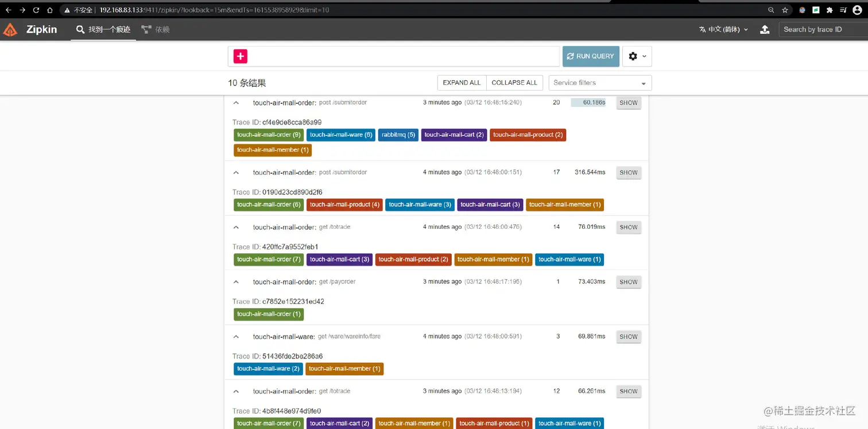Click the touch-air-mall-order (9) tag
This screenshot has height=429, width=868.
pyautogui.click(x=269, y=135)
